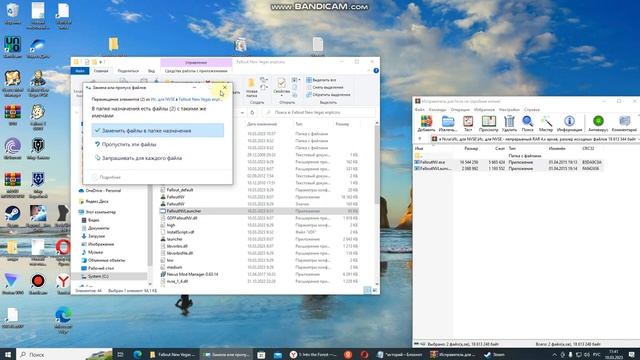The image size is (640, 360).
Task: Switch to the Главная ribbon tab
Action: click(x=101, y=71)
